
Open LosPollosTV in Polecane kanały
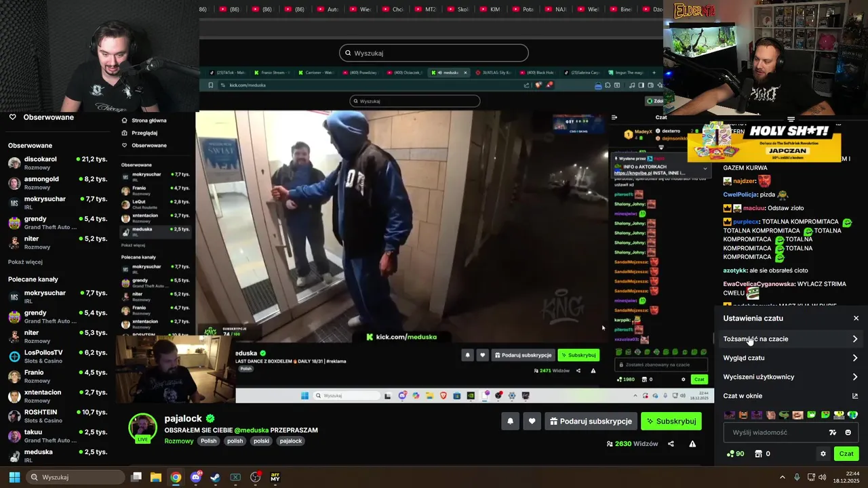[x=58, y=357]
